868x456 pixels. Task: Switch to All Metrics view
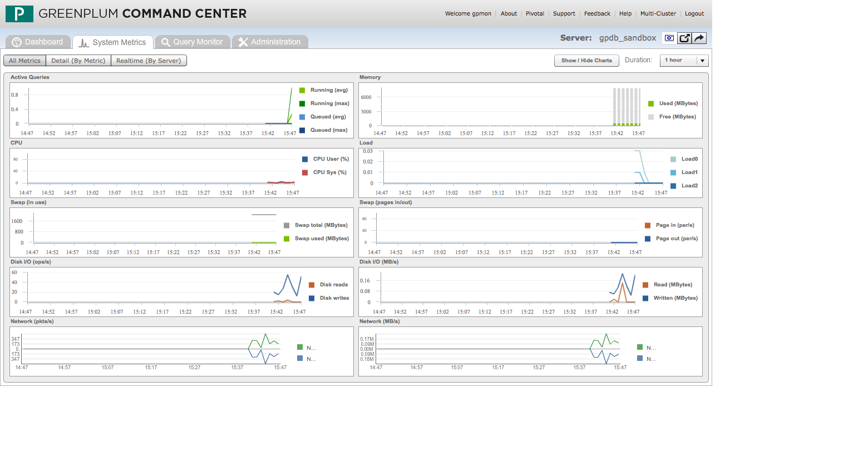(24, 61)
